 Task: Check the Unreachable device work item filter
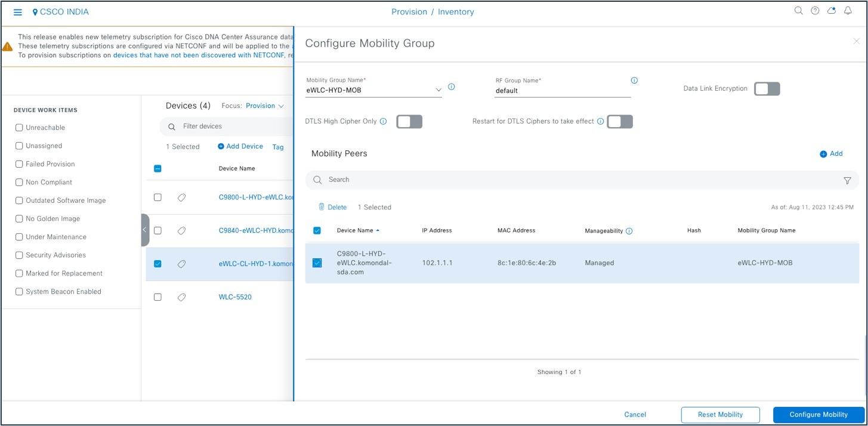(x=18, y=127)
